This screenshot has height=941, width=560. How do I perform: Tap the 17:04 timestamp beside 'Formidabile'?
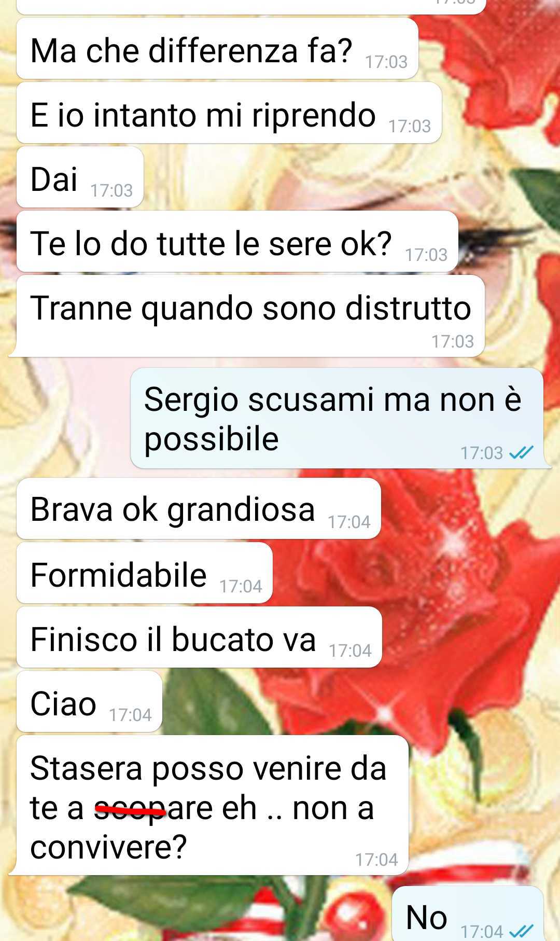click(241, 586)
